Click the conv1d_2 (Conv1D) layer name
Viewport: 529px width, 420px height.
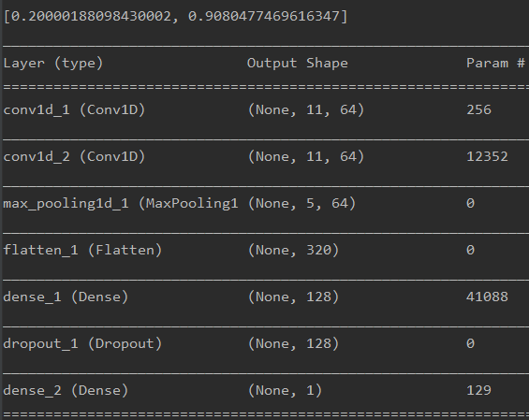click(x=74, y=157)
